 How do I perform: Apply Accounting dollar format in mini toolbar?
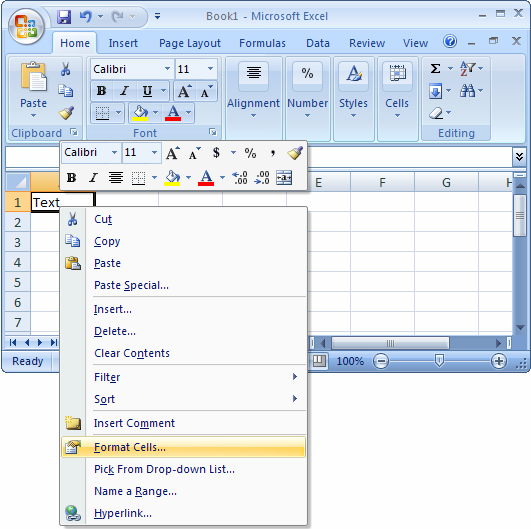(216, 153)
